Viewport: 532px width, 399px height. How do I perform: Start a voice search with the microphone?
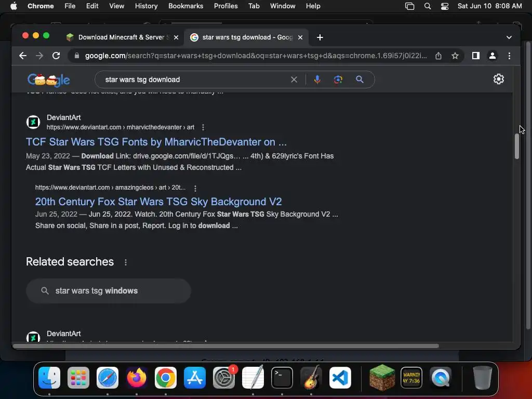317,79
